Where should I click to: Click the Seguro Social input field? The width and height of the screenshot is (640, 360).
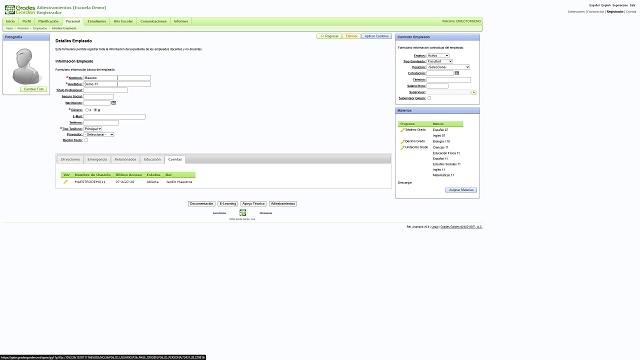[98, 97]
